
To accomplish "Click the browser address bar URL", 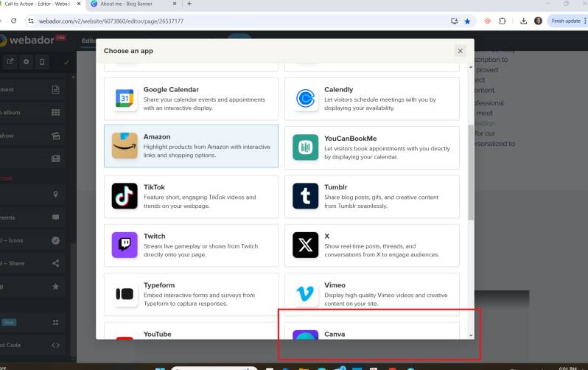I will coord(111,21).
